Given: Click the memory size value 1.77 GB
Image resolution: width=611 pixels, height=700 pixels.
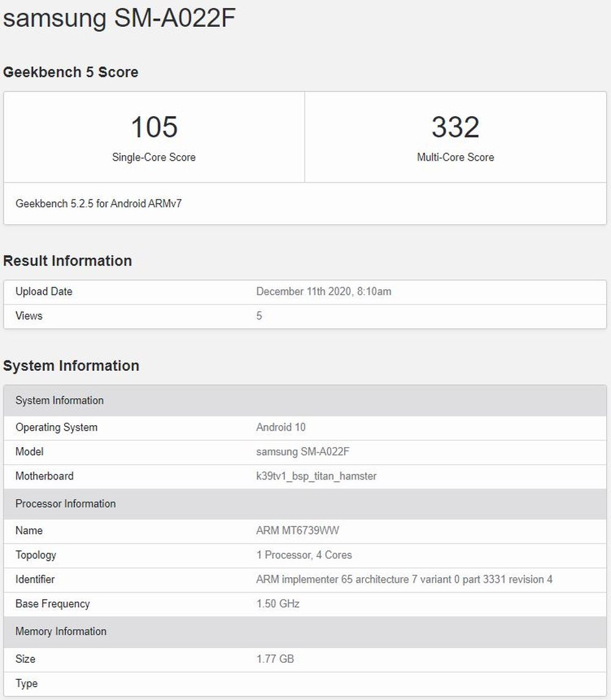Looking at the screenshot, I should coord(275,659).
